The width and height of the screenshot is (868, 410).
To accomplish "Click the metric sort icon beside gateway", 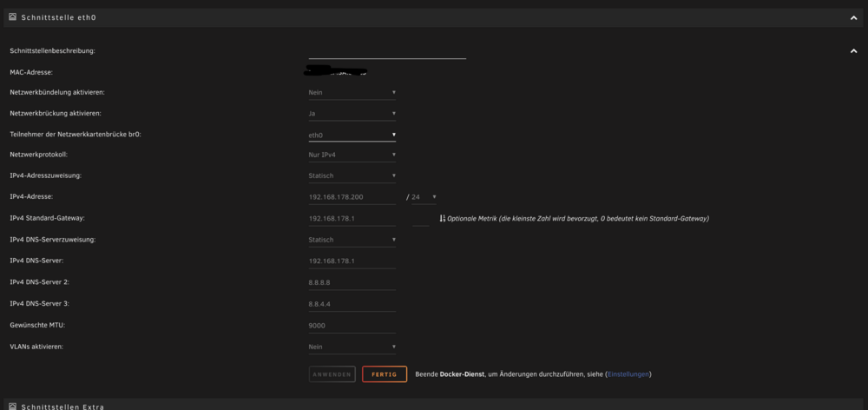I will (x=443, y=219).
